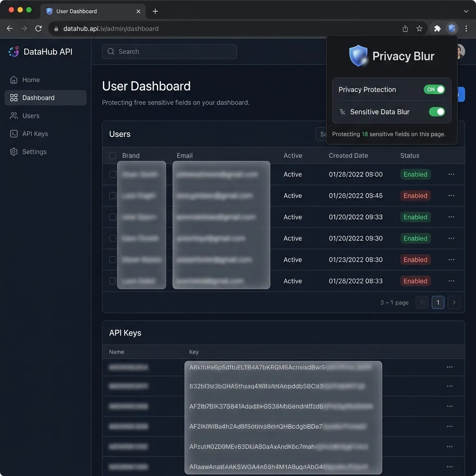Open row actions for 01/28/2022 09:00 user
This screenshot has height=476, width=476.
pyautogui.click(x=451, y=174)
